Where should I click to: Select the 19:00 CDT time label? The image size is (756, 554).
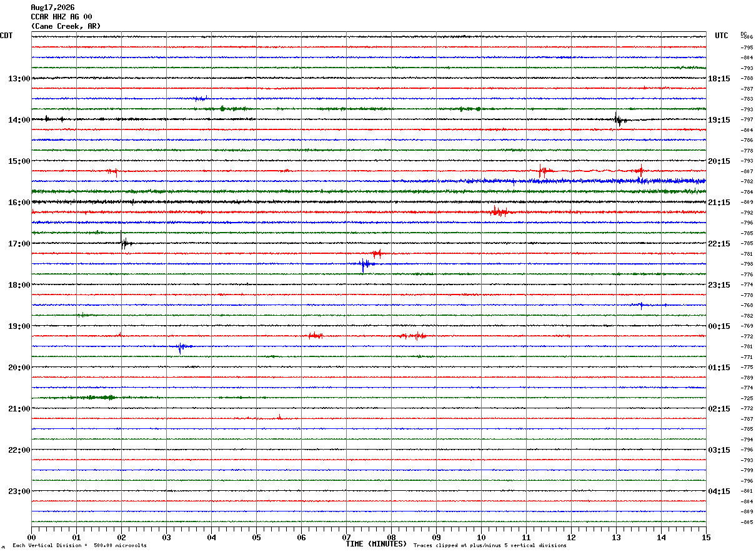click(x=19, y=326)
